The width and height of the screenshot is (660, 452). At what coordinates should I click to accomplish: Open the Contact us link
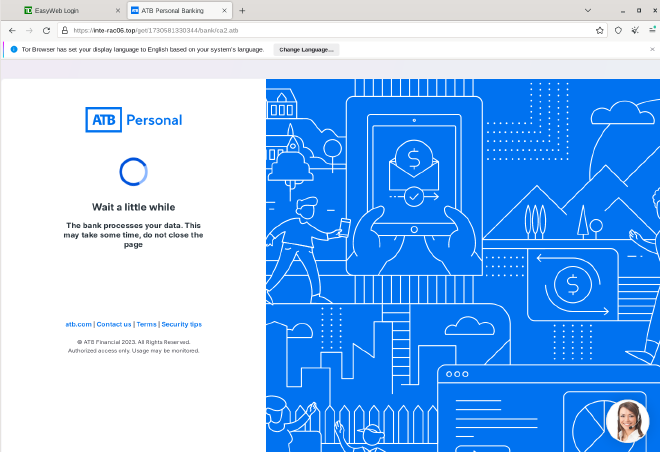click(114, 324)
